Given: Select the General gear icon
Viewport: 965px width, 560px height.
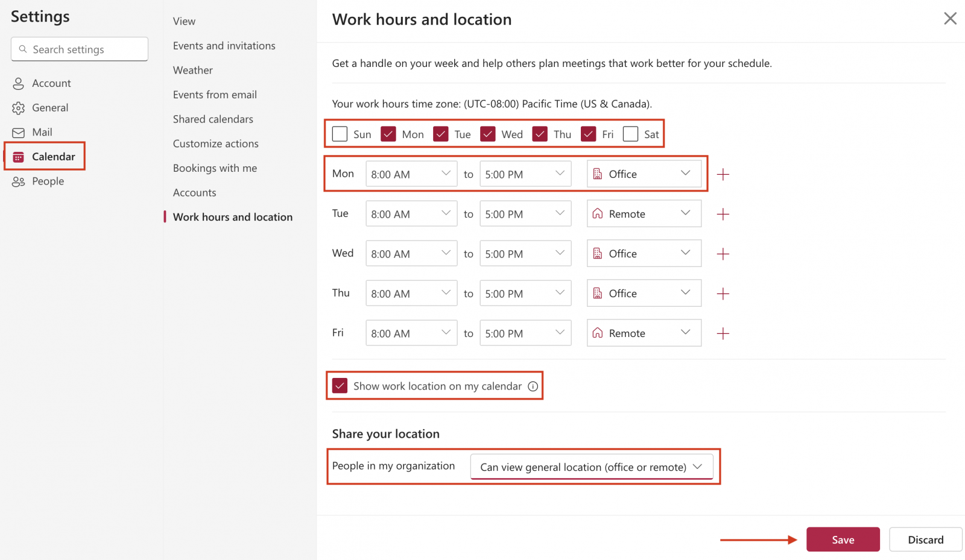Looking at the screenshot, I should (x=19, y=107).
